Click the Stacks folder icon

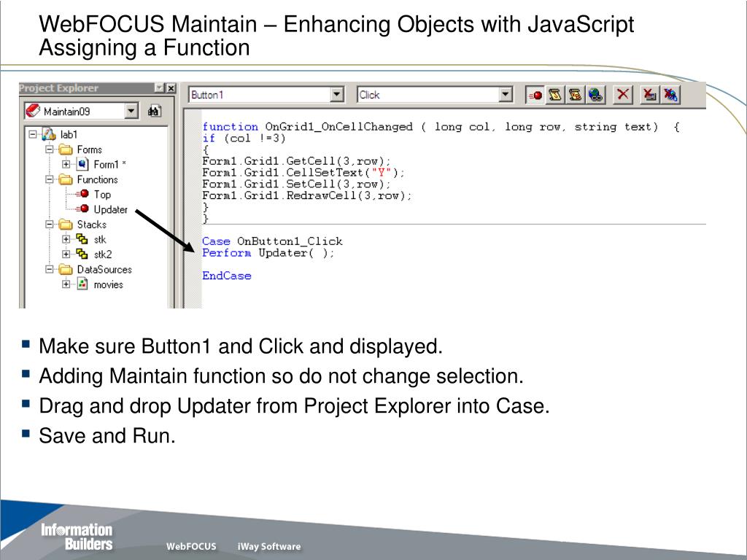[x=65, y=225]
